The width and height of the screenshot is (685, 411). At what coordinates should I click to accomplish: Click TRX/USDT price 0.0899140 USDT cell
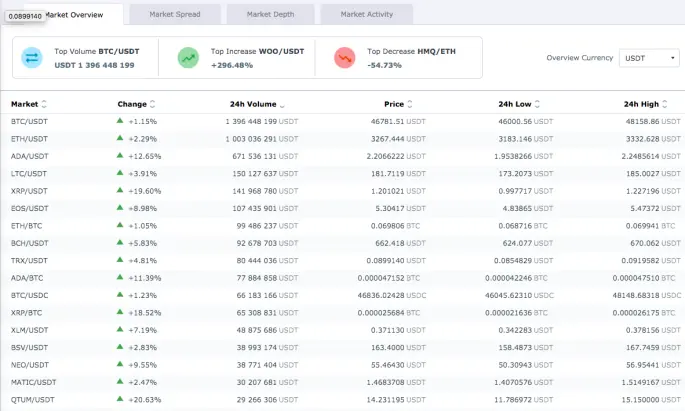396,261
